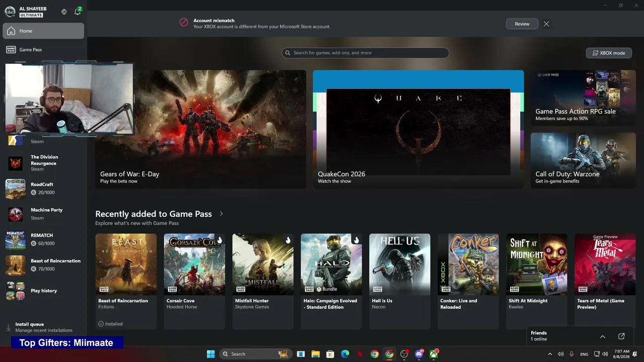
Task: Open File Explorer from the taskbar
Action: pyautogui.click(x=315, y=354)
